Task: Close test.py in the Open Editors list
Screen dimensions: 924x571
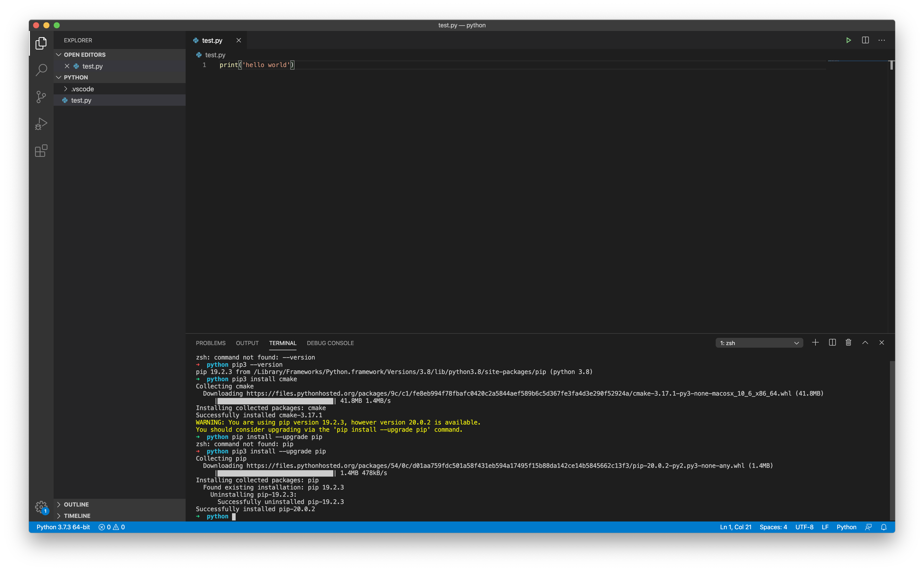Action: 67,66
